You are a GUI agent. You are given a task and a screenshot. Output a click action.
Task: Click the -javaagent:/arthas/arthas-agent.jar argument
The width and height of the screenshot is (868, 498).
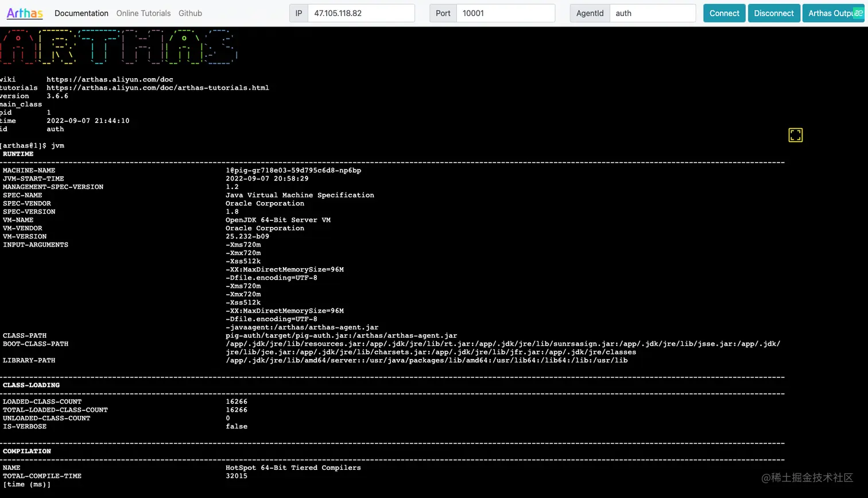pyautogui.click(x=302, y=327)
